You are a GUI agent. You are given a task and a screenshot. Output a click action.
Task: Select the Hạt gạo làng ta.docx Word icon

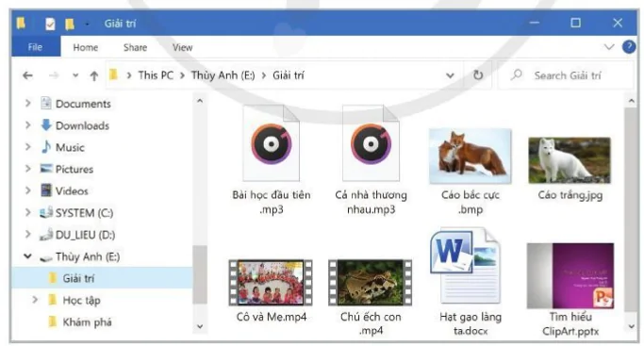coord(466,267)
